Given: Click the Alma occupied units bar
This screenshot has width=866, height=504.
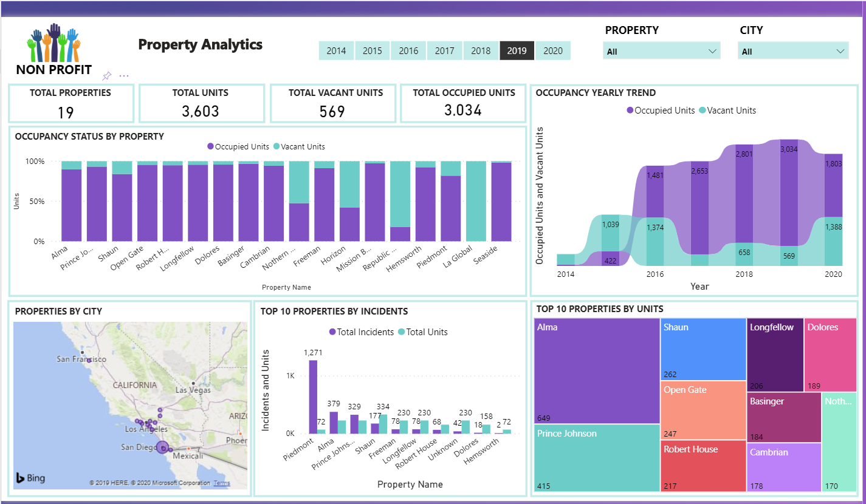Looking at the screenshot, I should click(71, 205).
